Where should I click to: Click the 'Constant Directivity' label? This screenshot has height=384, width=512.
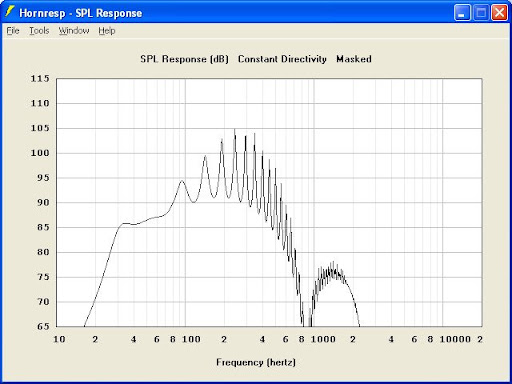tap(282, 59)
